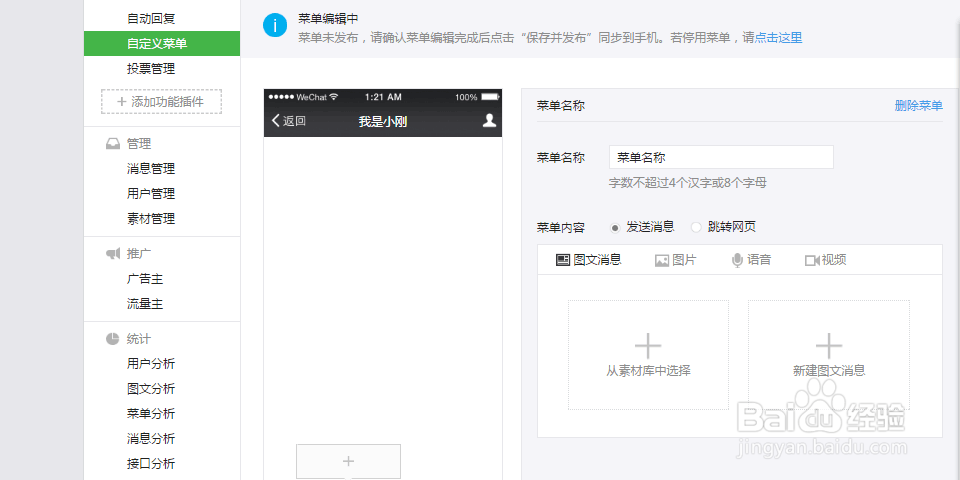
Task: Click the 管理 section header
Action: pos(139,144)
